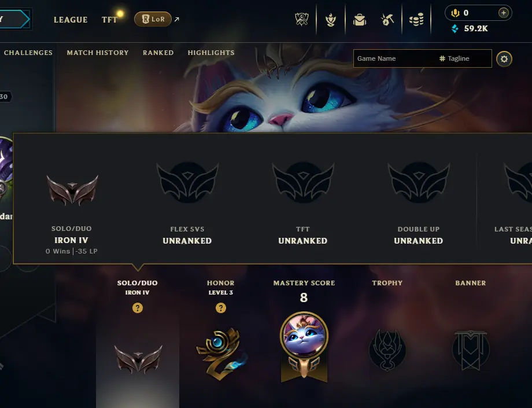Click the Tagline input field
532x408 pixels.
tap(464, 58)
